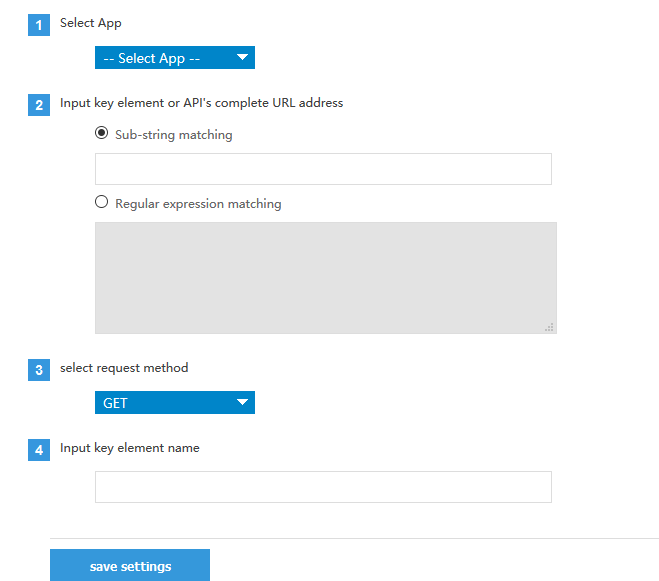
Task: Click the step 4 number badge
Action: (x=39, y=451)
